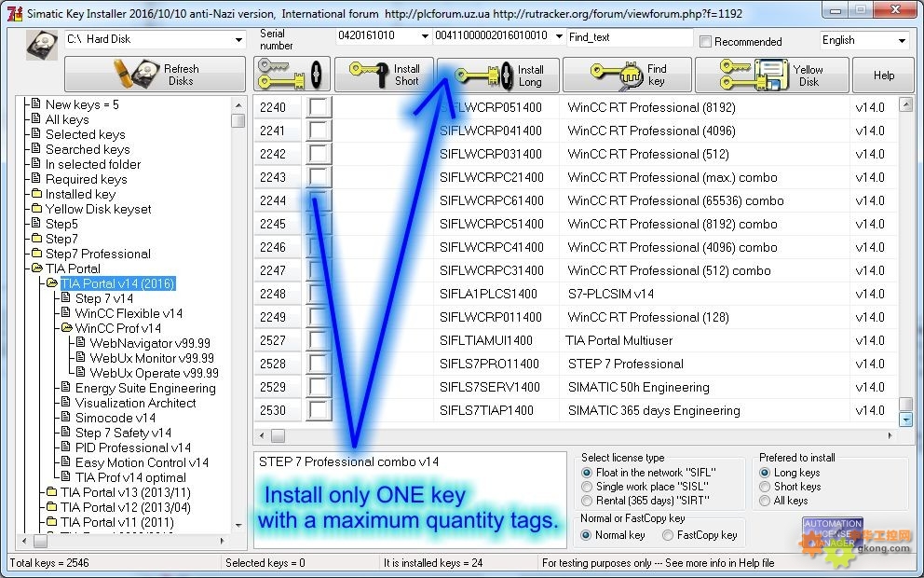Screen dimensions: 924x578
Task: Click the document icon beside Energy Suite Engineering
Action: (x=66, y=387)
